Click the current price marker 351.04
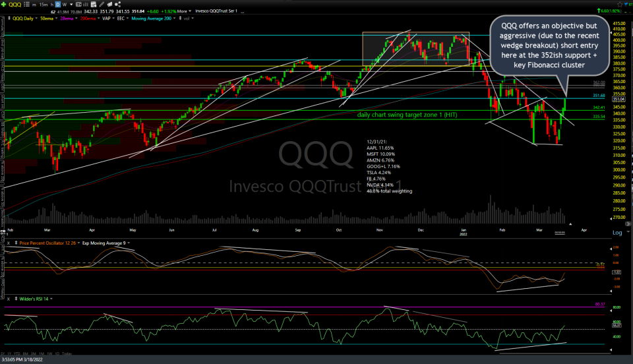This screenshot has width=633, height=364. pos(618,100)
